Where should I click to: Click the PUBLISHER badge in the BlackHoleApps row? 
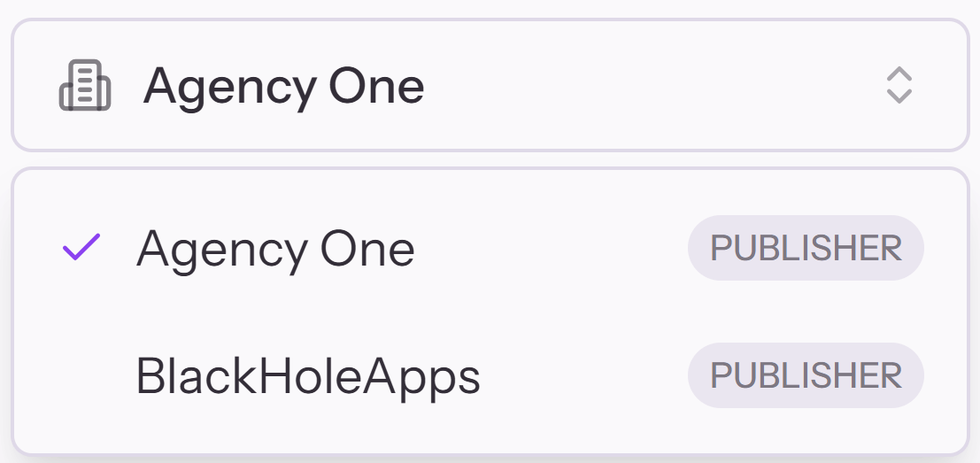click(806, 375)
